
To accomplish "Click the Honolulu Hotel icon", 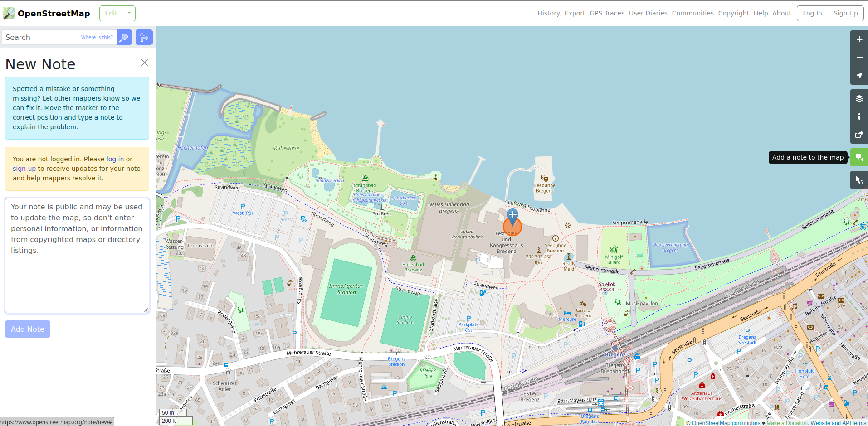I will point(805,364).
